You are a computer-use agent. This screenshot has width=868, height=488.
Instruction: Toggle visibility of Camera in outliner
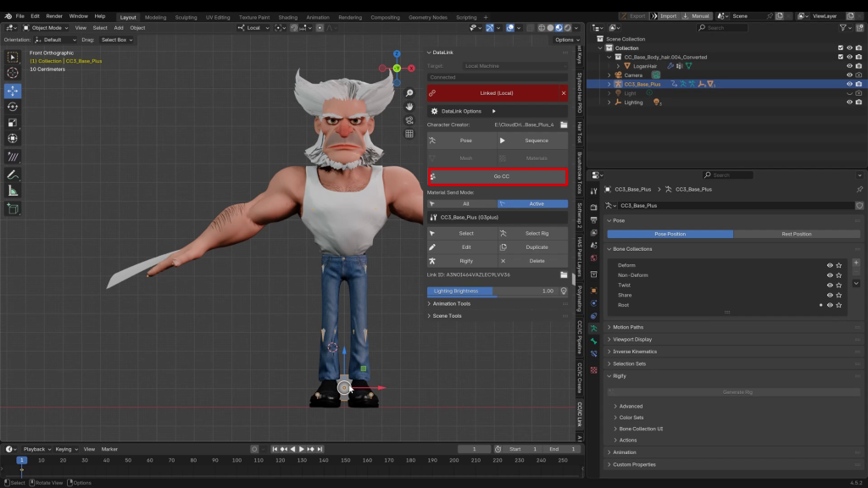pyautogui.click(x=849, y=75)
